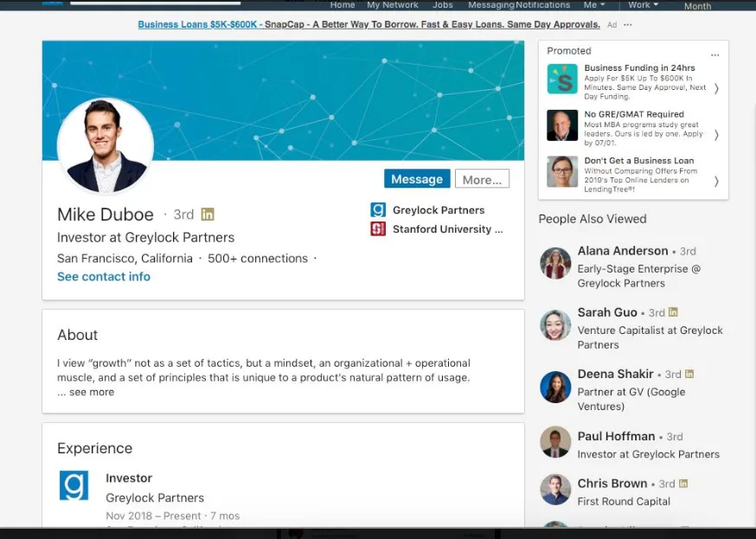This screenshot has width=756, height=539.
Task: Open Sarah Guo's profile name
Action: pyautogui.click(x=607, y=312)
